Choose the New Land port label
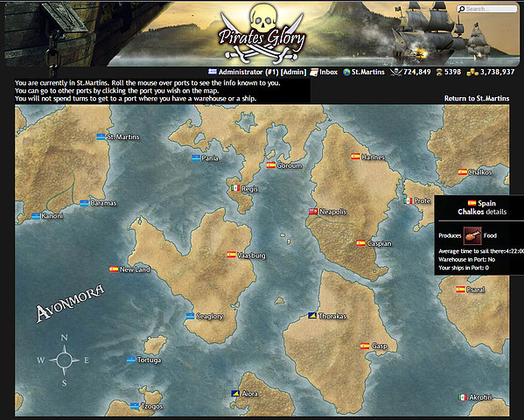Viewport: 524px width, 420px height. [x=135, y=269]
